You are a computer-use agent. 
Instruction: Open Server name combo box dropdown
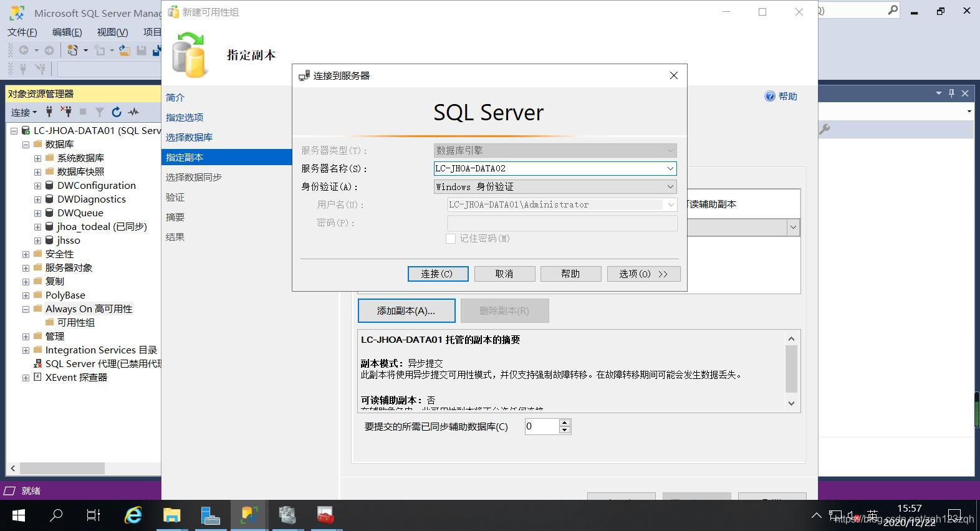coord(670,168)
